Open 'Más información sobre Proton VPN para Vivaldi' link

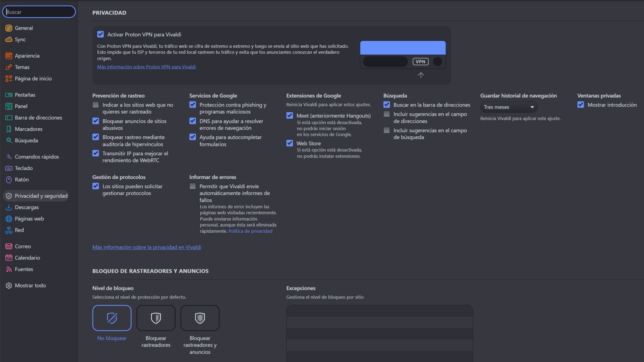tap(146, 67)
